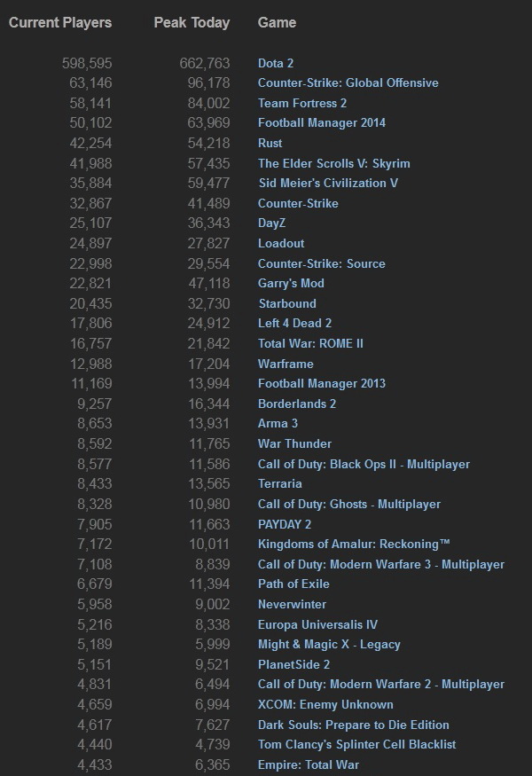Click the Warframe game link
This screenshot has width=532, height=776.
click(x=286, y=364)
